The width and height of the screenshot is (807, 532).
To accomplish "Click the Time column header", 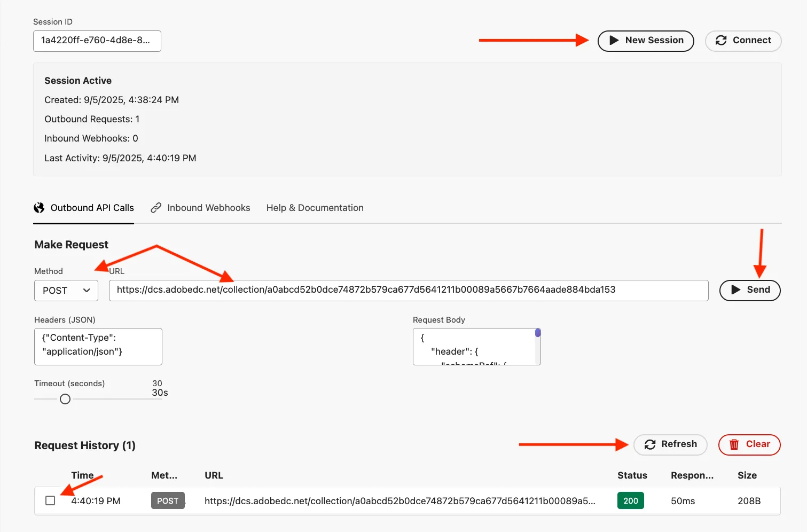I will click(82, 475).
